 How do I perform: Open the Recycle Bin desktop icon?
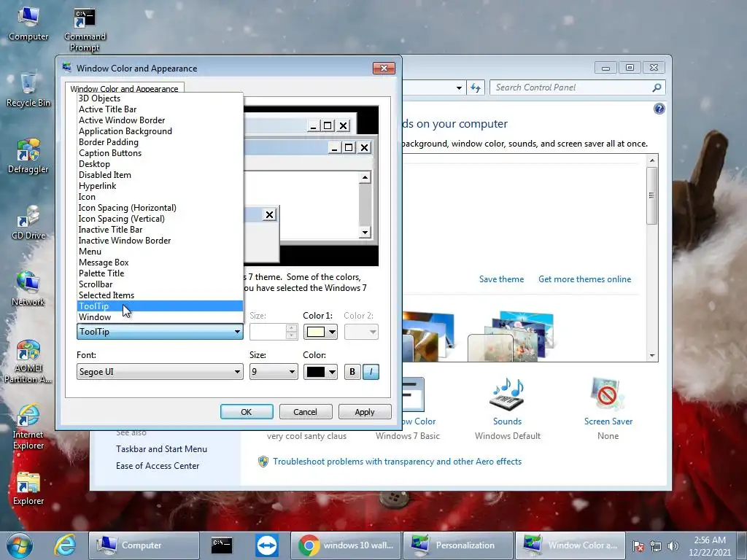point(28,90)
